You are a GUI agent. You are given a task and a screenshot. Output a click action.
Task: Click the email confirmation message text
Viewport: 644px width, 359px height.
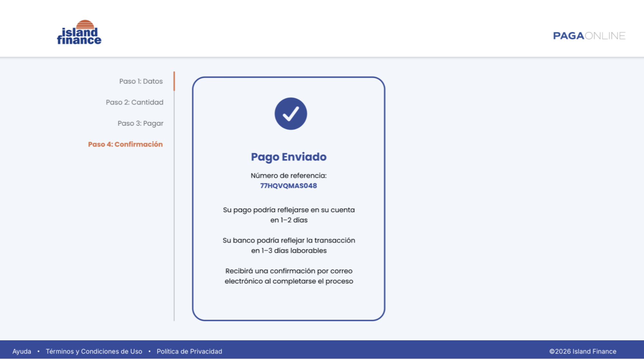[289, 276]
